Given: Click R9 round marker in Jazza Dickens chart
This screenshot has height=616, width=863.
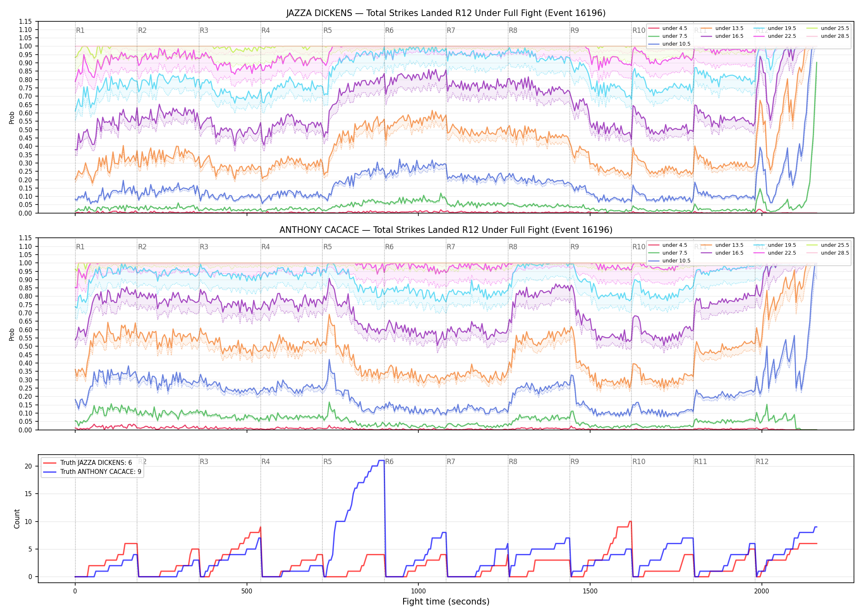Looking at the screenshot, I should point(575,30).
